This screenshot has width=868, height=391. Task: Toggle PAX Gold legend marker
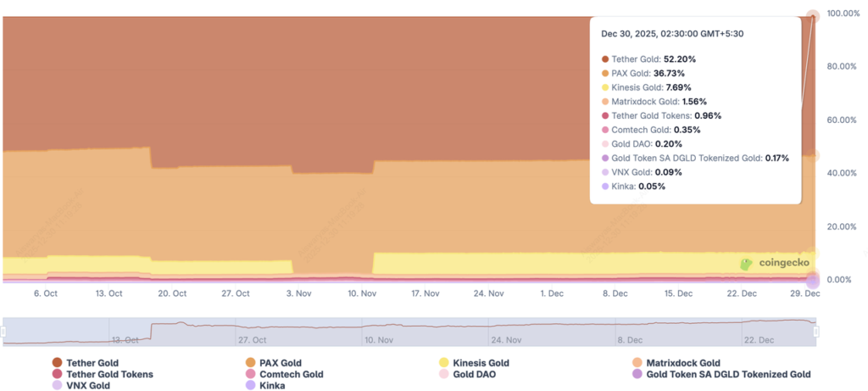(x=251, y=363)
